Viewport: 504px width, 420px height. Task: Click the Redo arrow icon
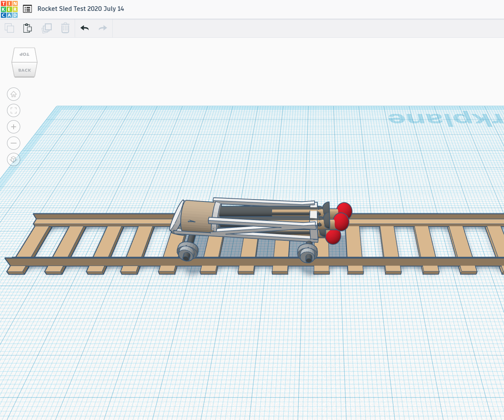point(102,28)
